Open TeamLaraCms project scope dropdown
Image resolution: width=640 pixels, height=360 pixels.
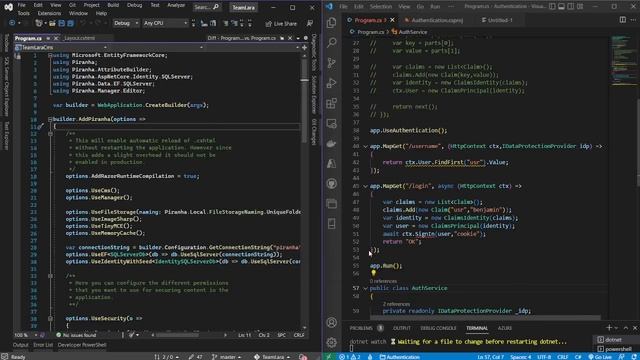pyautogui.click(x=60, y=47)
